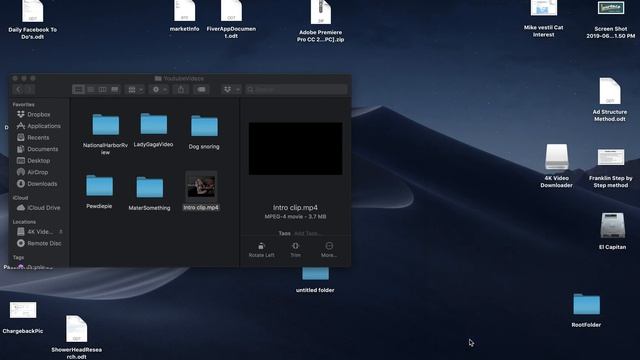Click the Favorites sidebar heading
The height and width of the screenshot is (360, 640).
23,104
